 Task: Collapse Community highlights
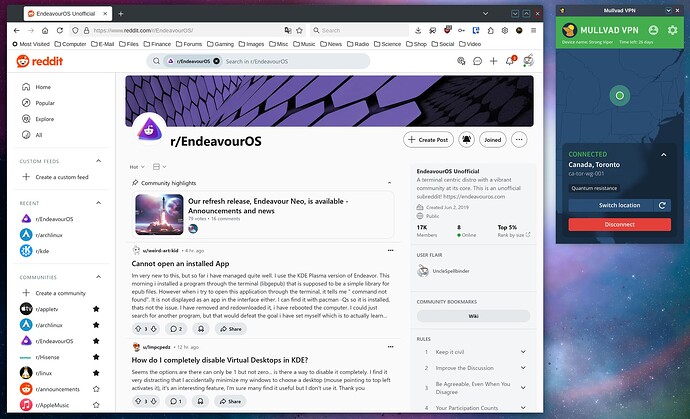389,183
